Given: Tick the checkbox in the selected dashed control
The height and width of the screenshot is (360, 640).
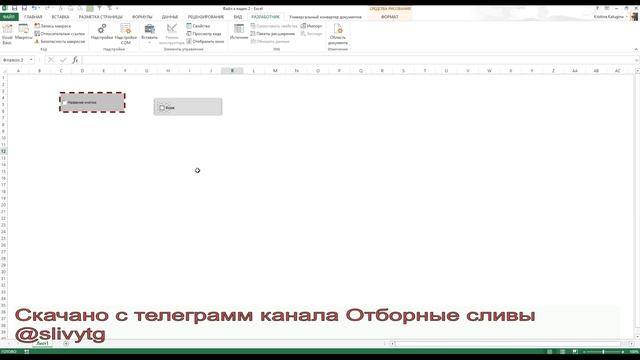Looking at the screenshot, I should pos(64,102).
